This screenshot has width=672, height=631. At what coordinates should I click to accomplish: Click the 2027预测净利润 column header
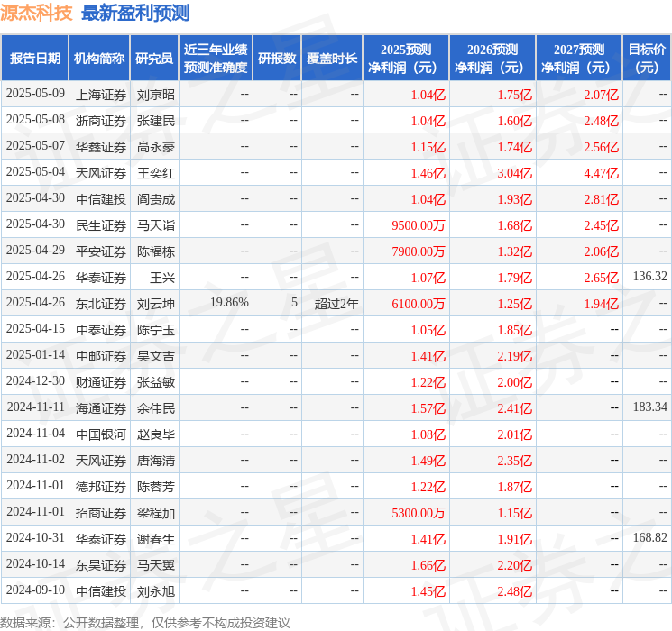click(579, 59)
